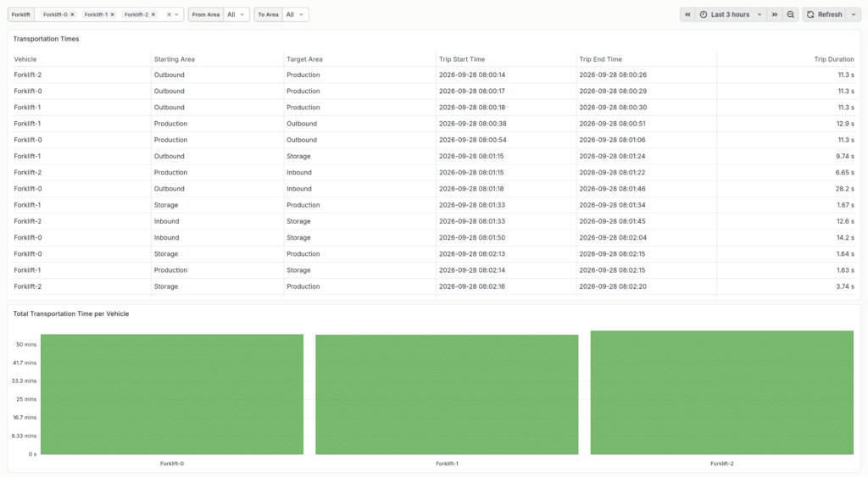The width and height of the screenshot is (868, 477).
Task: Remove the Forklift-0 filter chip
Action: coord(73,14)
